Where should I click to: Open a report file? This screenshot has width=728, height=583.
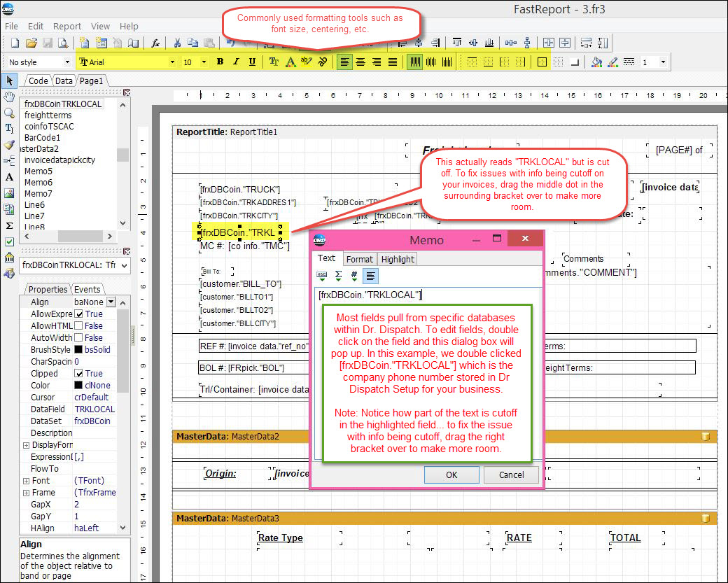31,43
